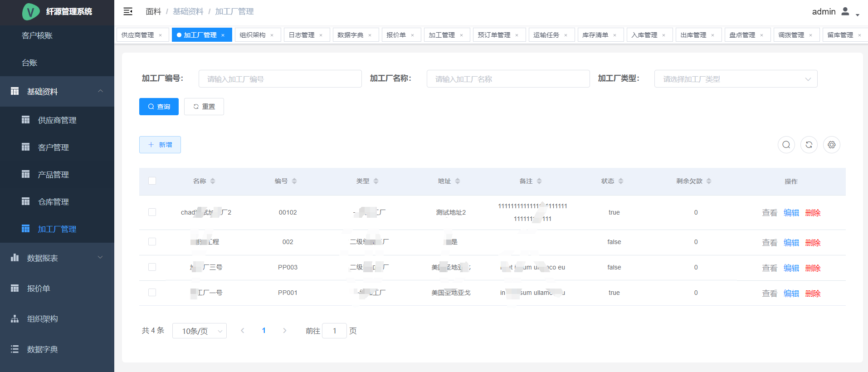The image size is (868, 372).
Task: Open the 10条/页 page size selector
Action: (199, 331)
